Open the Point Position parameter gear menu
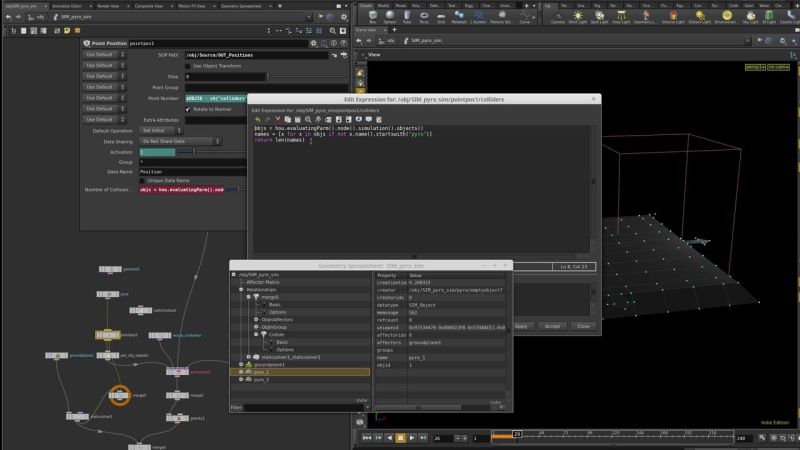800x450 pixels. coord(313,43)
